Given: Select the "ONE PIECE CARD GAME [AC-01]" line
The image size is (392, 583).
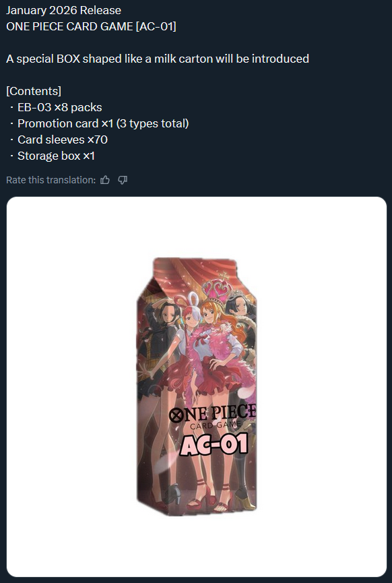Looking at the screenshot, I should [x=91, y=26].
